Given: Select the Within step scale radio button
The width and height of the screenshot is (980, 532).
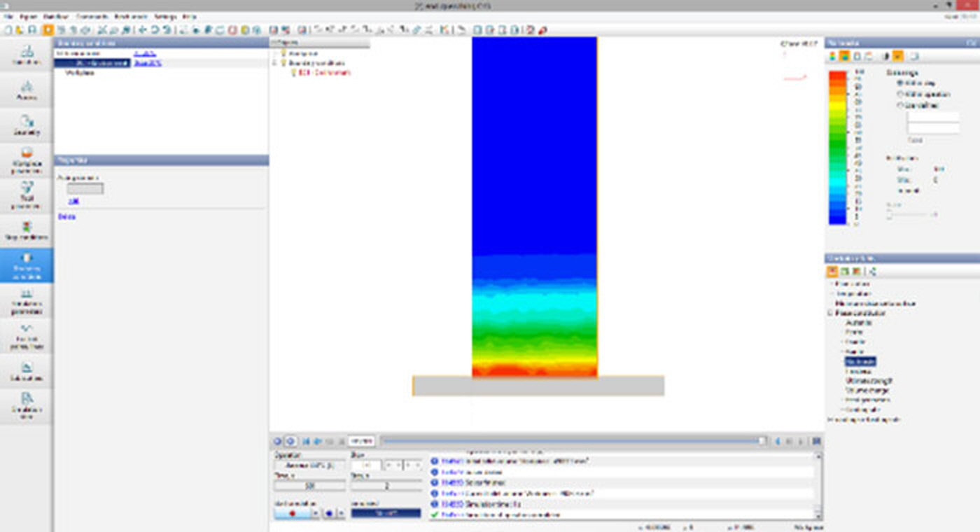Looking at the screenshot, I should point(901,83).
